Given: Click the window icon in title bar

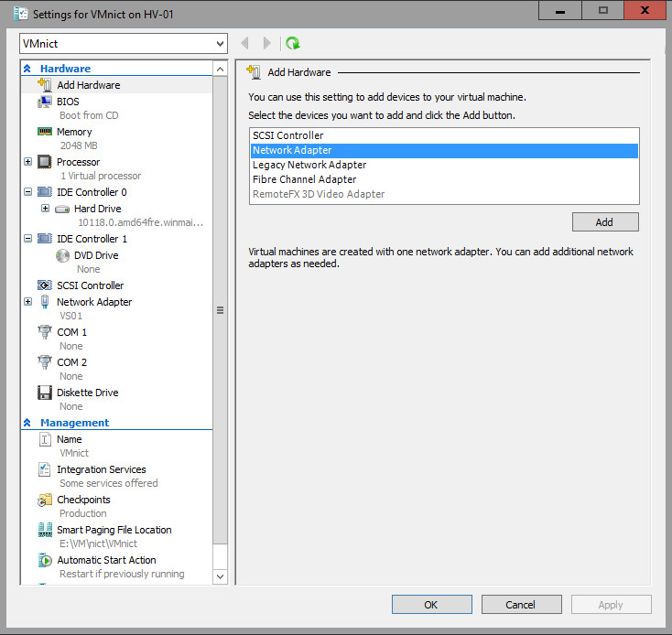Looking at the screenshot, I should (20, 14).
